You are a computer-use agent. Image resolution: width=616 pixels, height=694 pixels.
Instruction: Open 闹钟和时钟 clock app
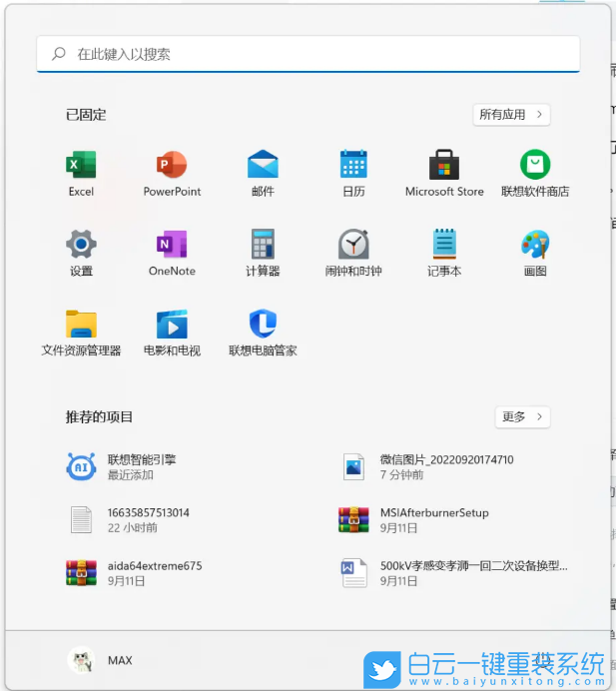[x=353, y=253]
